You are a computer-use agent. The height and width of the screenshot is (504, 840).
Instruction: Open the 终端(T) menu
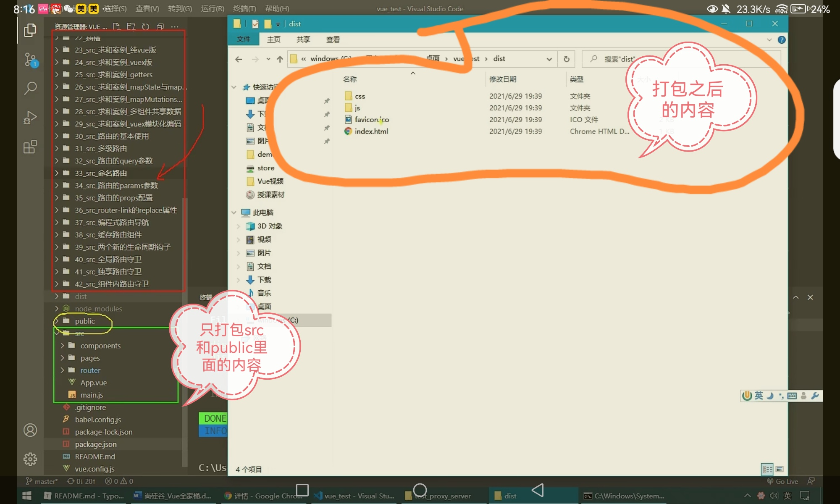point(244,8)
